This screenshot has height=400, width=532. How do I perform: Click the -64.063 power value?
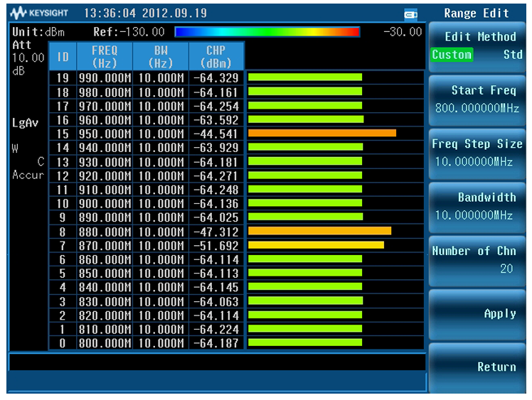click(216, 302)
